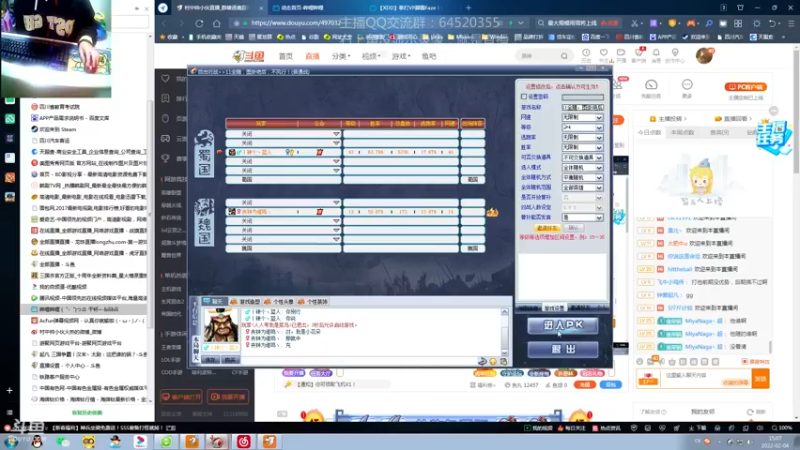The height and width of the screenshot is (450, 800).
Task: Go back in the browser toolbar
Action: (164, 23)
